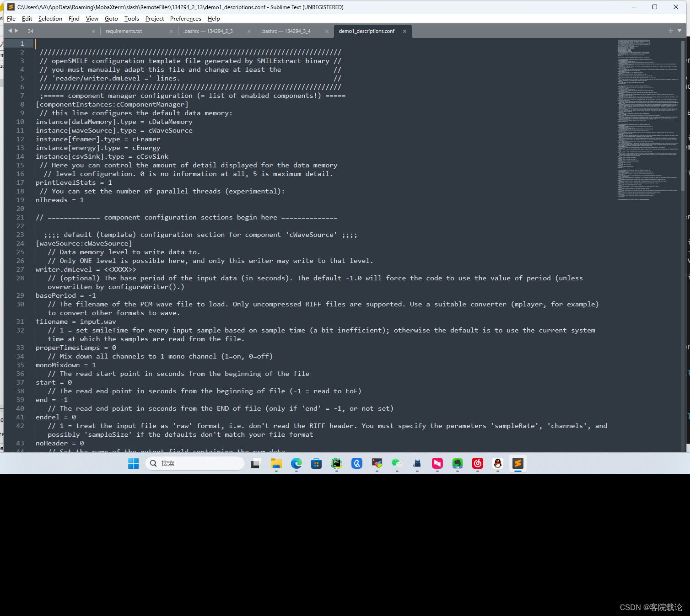Click the unsaved dot on tab 34
The image size is (690, 616).
click(x=94, y=32)
